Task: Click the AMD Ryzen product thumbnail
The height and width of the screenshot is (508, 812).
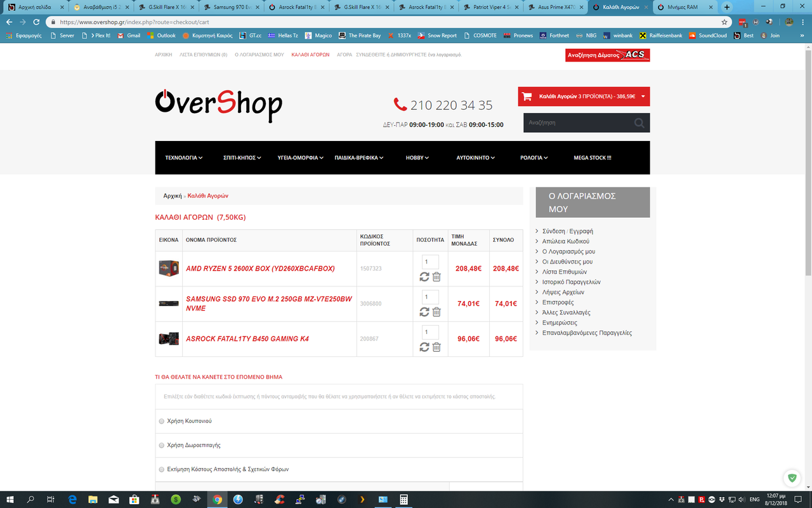Action: pos(168,269)
